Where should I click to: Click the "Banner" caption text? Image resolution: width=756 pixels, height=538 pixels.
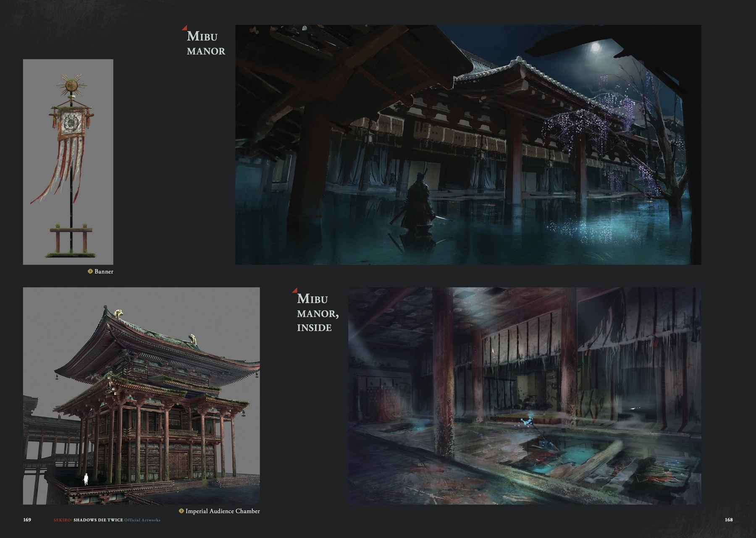pyautogui.click(x=104, y=272)
